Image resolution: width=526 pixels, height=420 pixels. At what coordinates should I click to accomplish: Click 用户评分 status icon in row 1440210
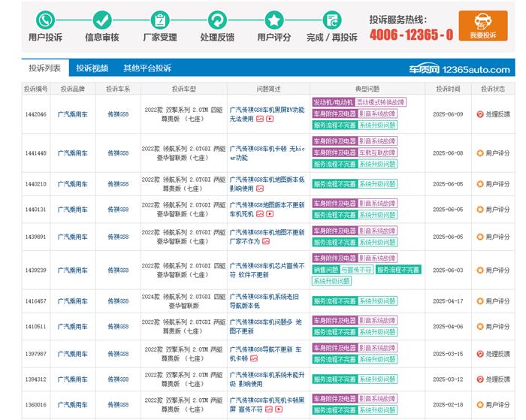pyautogui.click(x=480, y=184)
